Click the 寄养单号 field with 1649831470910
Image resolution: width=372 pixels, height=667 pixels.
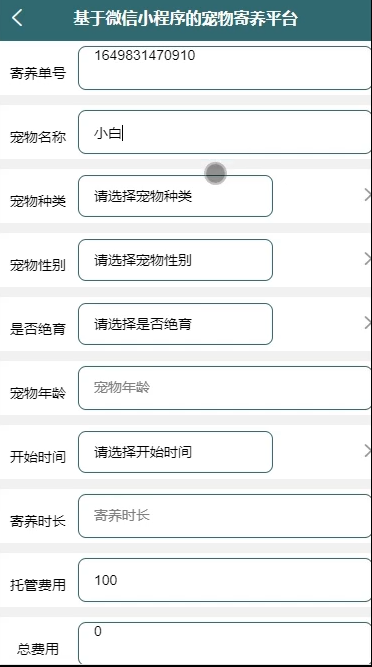coord(225,68)
